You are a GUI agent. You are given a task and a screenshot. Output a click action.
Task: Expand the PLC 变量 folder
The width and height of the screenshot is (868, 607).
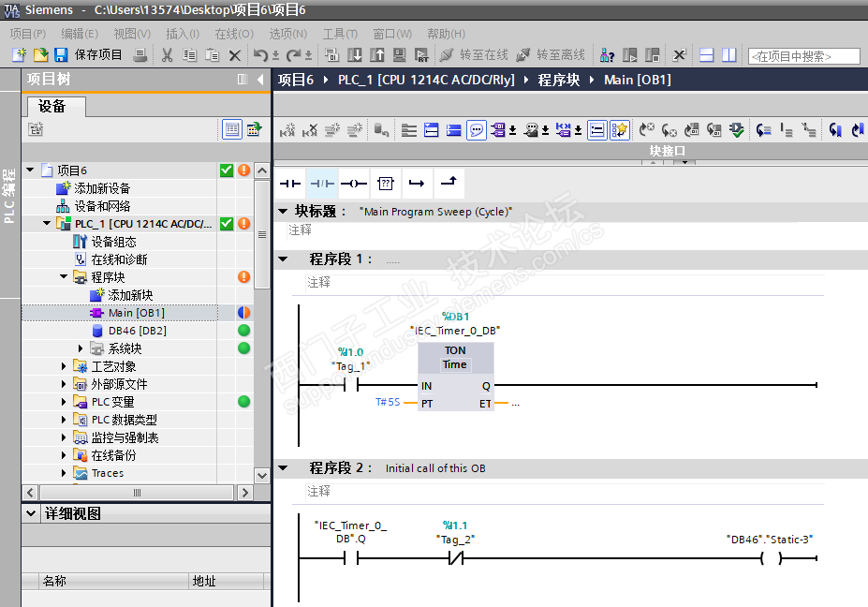[65, 402]
